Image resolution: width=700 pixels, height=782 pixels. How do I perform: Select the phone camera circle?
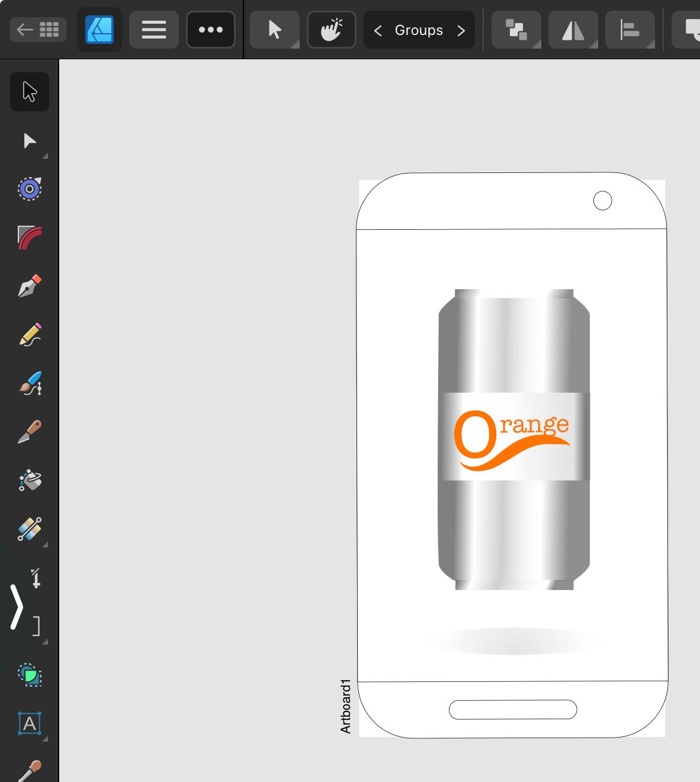[602, 201]
